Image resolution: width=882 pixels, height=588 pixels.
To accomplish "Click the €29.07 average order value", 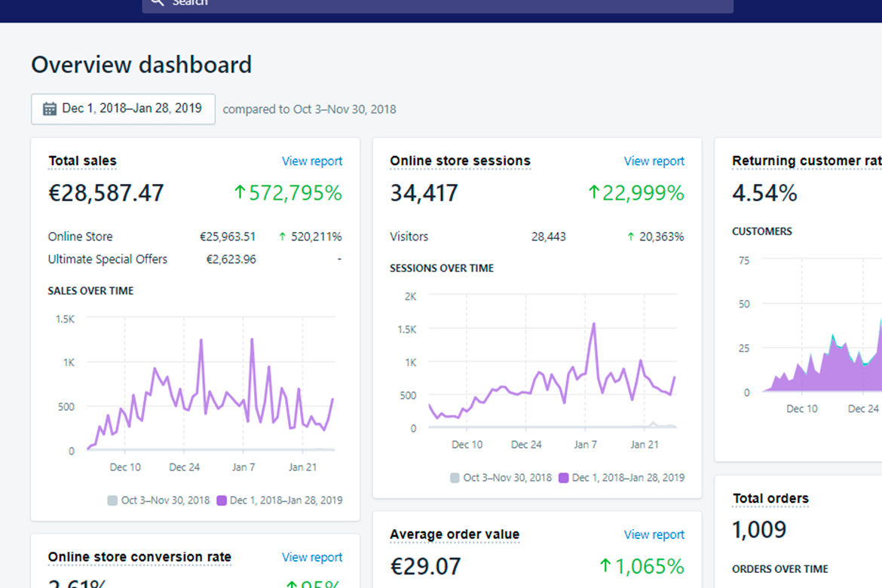I will pyautogui.click(x=425, y=566).
